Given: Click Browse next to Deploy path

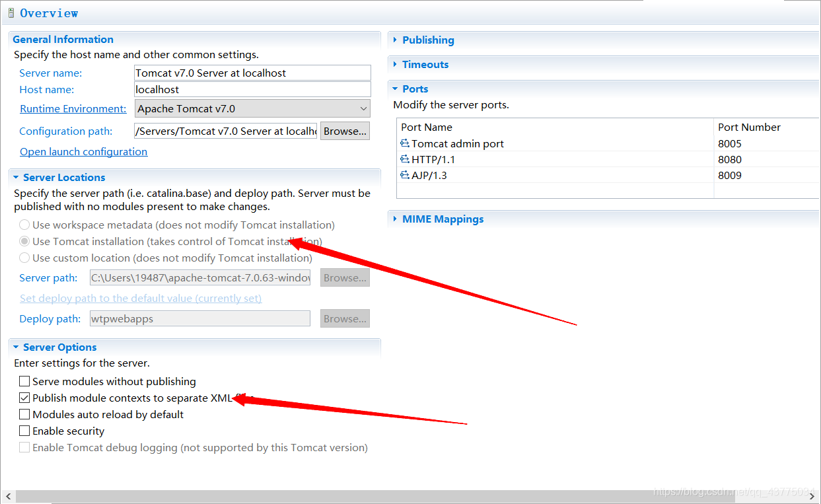Looking at the screenshot, I should (345, 318).
